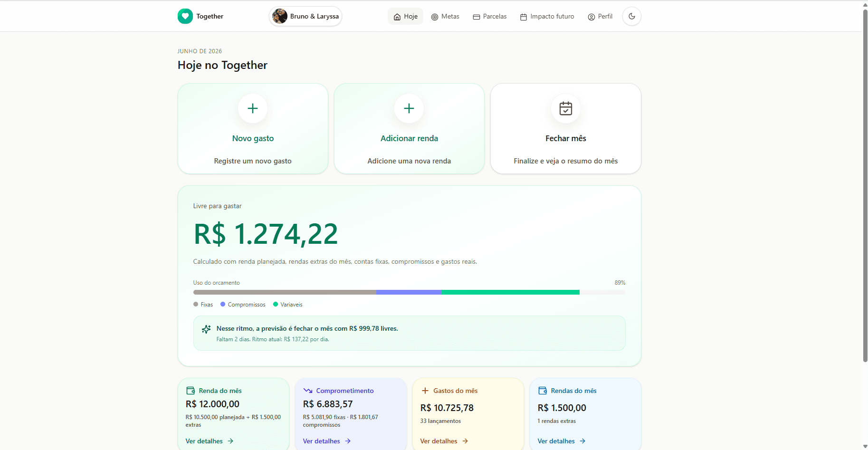Click the trend-down icon on Comprometimento
This screenshot has height=450, width=868.
point(308,391)
